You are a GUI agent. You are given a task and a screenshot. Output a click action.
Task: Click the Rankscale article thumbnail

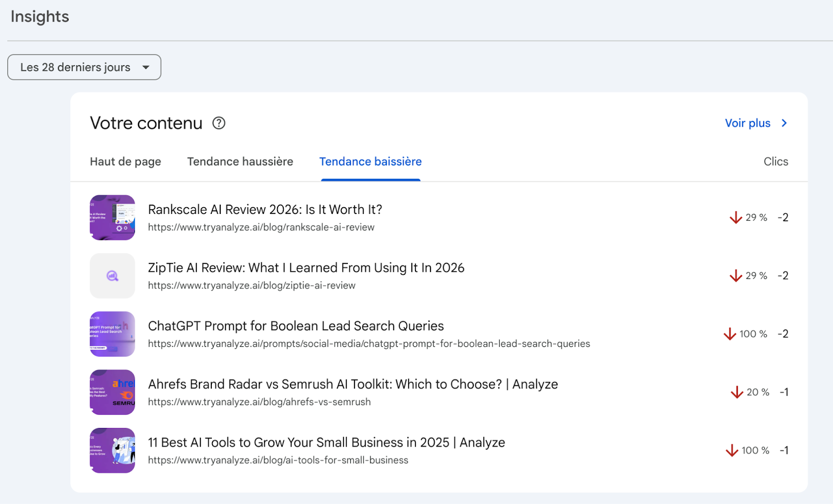click(x=112, y=218)
